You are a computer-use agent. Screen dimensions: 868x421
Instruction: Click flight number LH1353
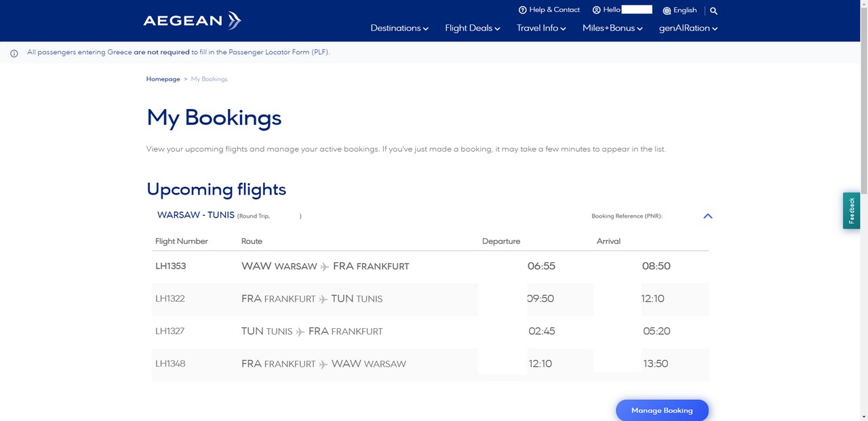pos(170,266)
